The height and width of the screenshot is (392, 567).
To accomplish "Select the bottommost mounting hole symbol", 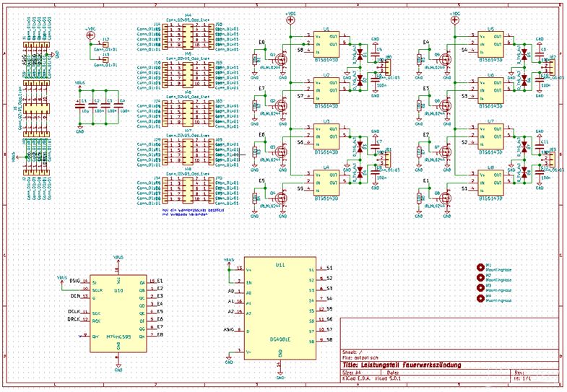I will pos(480,298).
